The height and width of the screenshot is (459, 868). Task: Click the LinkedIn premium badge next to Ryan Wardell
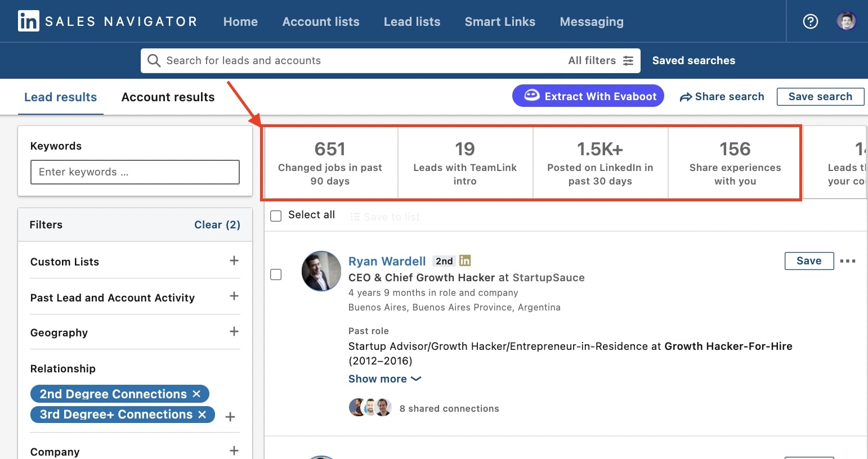coord(465,260)
